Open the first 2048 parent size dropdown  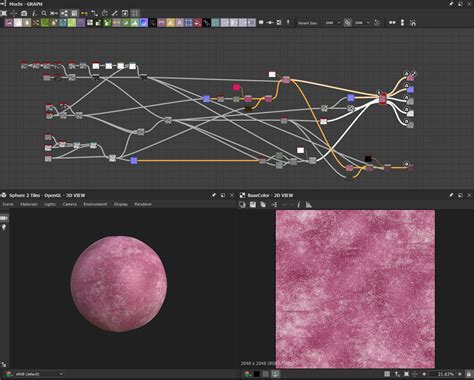[x=332, y=23]
